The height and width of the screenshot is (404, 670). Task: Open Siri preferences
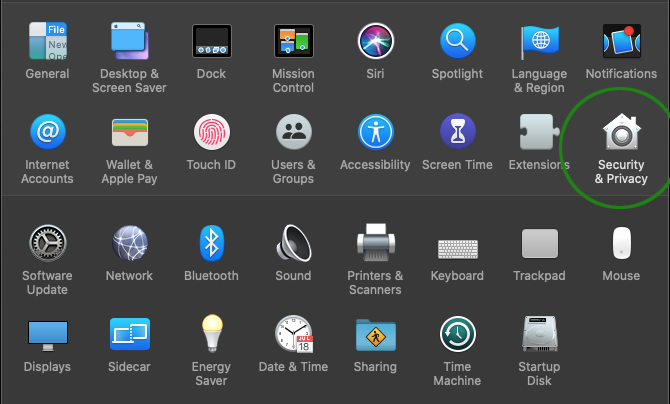point(376,41)
